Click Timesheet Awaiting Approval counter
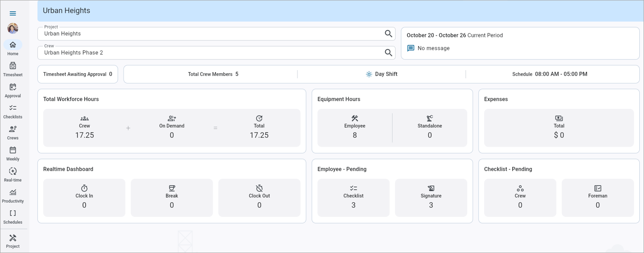644x253 pixels. pyautogui.click(x=77, y=74)
